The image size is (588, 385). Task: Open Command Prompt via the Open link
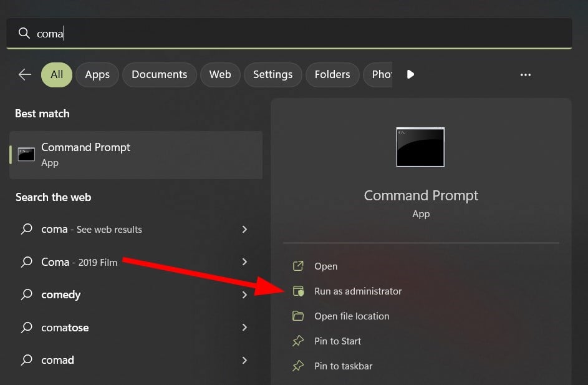[x=325, y=266]
